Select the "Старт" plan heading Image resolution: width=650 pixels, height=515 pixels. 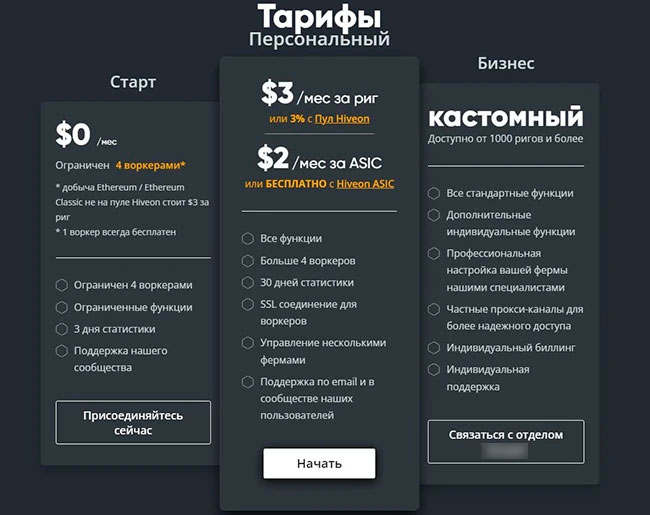point(133,81)
